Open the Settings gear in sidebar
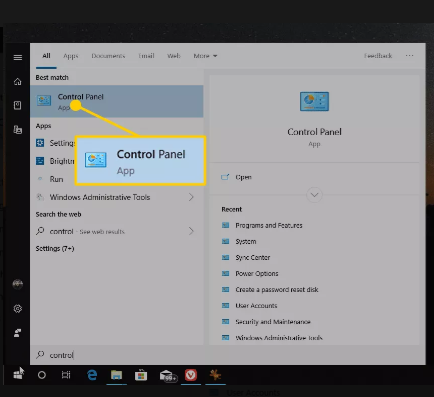Screen dimensions: 434x397 click(18, 309)
